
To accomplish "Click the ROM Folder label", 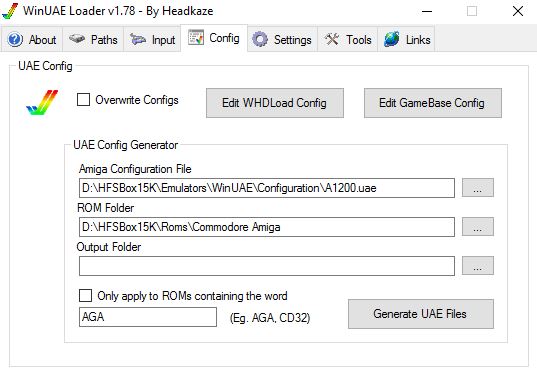I will pyautogui.click(x=105, y=208).
